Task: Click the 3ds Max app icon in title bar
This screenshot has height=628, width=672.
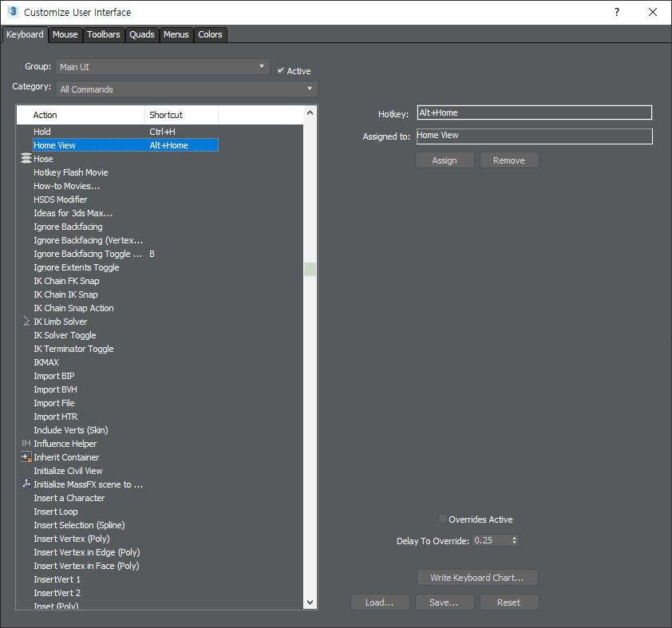Action: pyautogui.click(x=14, y=12)
